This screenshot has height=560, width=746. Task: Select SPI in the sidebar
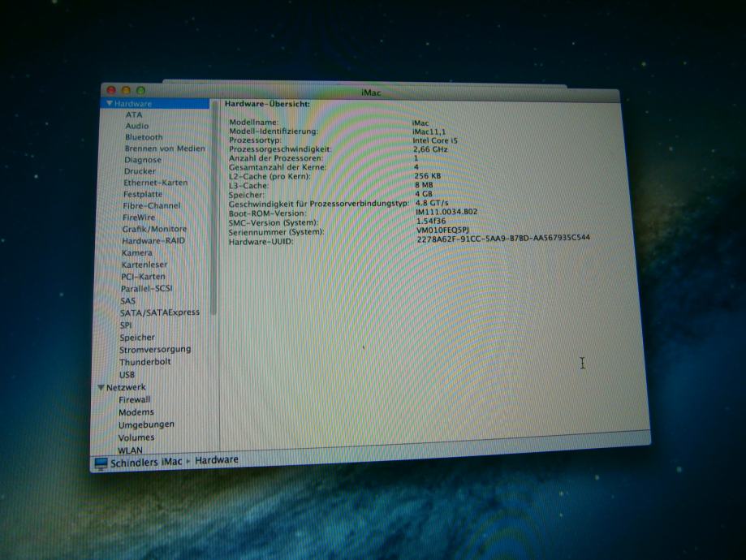126,325
